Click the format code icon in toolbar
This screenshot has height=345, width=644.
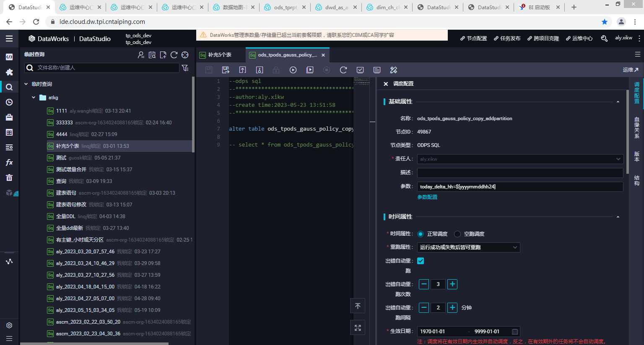tap(393, 70)
